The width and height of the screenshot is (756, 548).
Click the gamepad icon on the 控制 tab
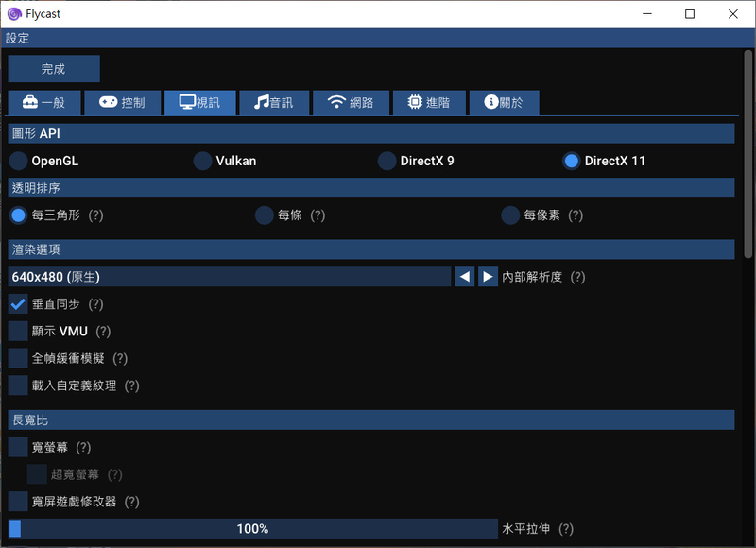pyautogui.click(x=108, y=102)
